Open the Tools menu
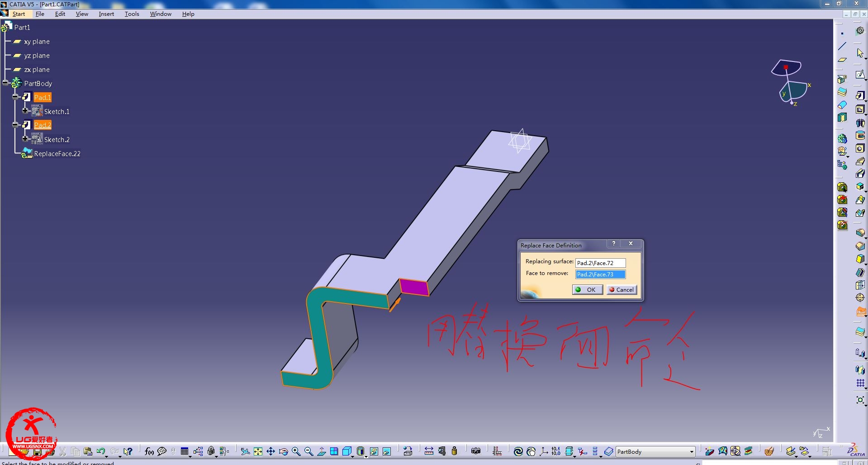The width and height of the screenshot is (868, 465). pyautogui.click(x=132, y=14)
